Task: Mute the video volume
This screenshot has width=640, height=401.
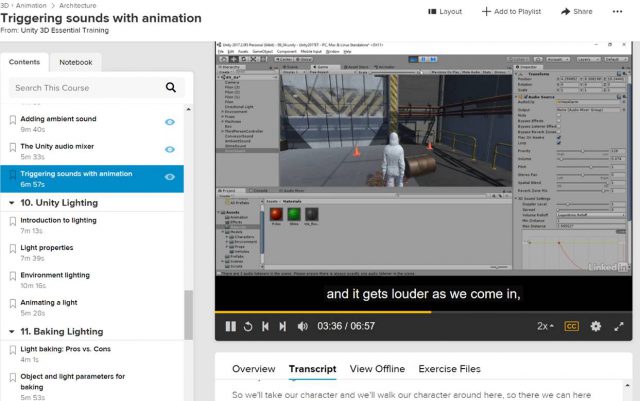Action: click(x=302, y=326)
